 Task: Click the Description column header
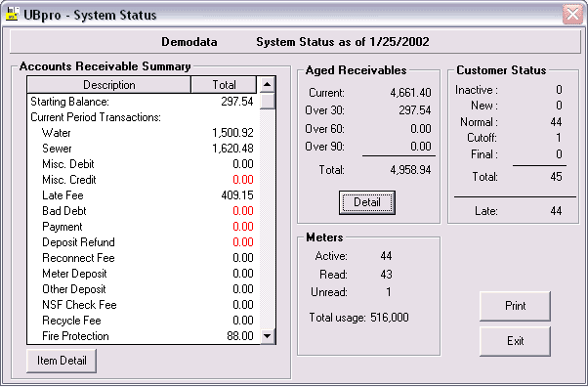point(109,85)
